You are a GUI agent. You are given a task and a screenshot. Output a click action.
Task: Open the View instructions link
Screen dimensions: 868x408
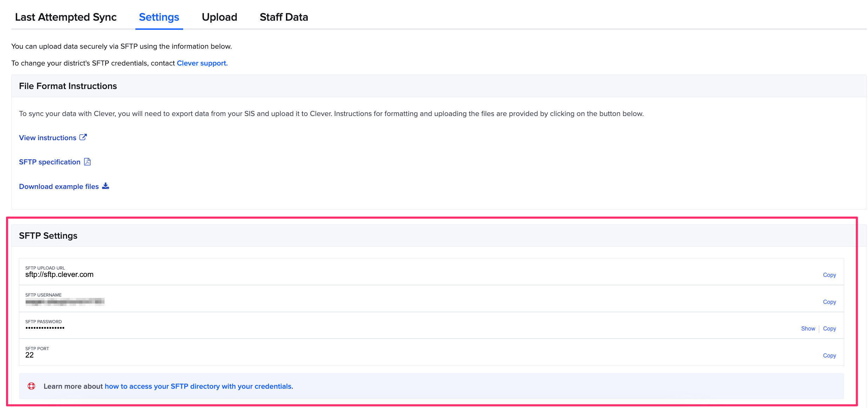point(47,138)
